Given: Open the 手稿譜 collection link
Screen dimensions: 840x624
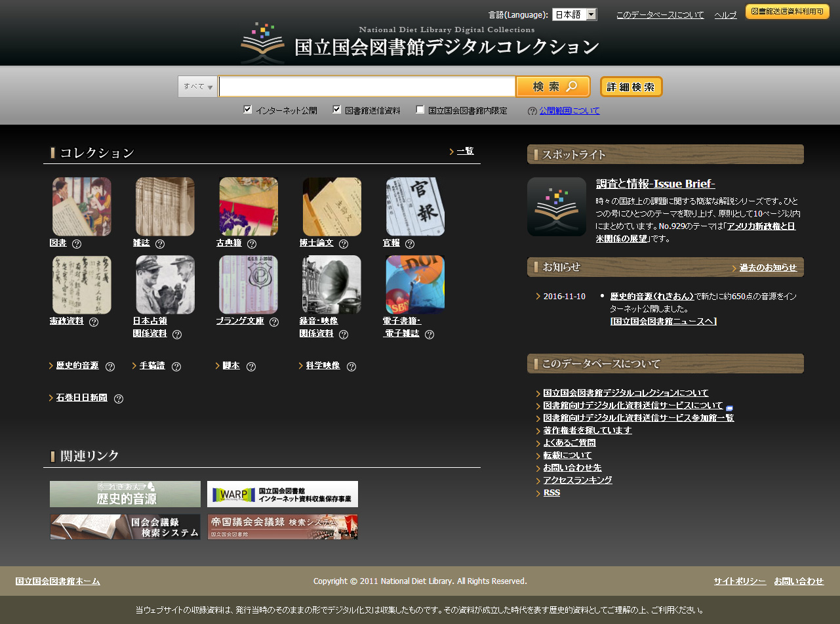Looking at the screenshot, I should pyautogui.click(x=152, y=365).
